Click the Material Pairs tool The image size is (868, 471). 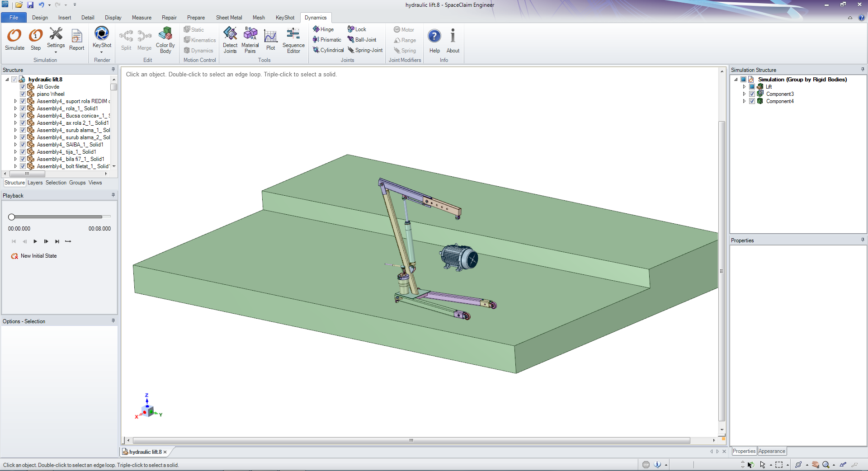coord(250,40)
